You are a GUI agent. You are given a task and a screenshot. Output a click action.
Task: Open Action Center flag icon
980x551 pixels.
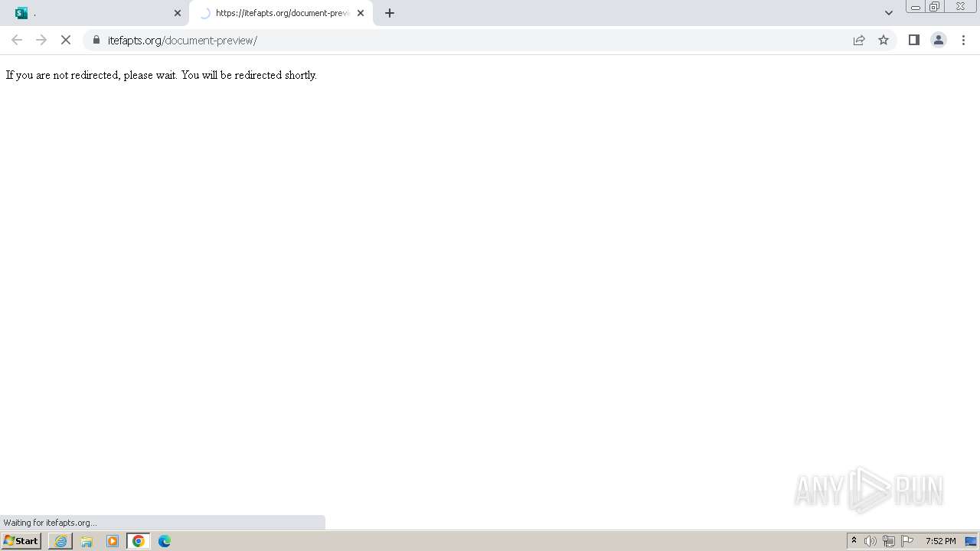pyautogui.click(x=907, y=541)
